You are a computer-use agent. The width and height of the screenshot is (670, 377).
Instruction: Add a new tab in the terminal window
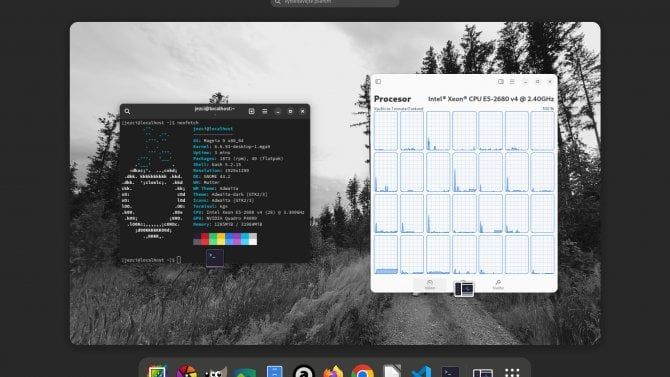(x=251, y=111)
